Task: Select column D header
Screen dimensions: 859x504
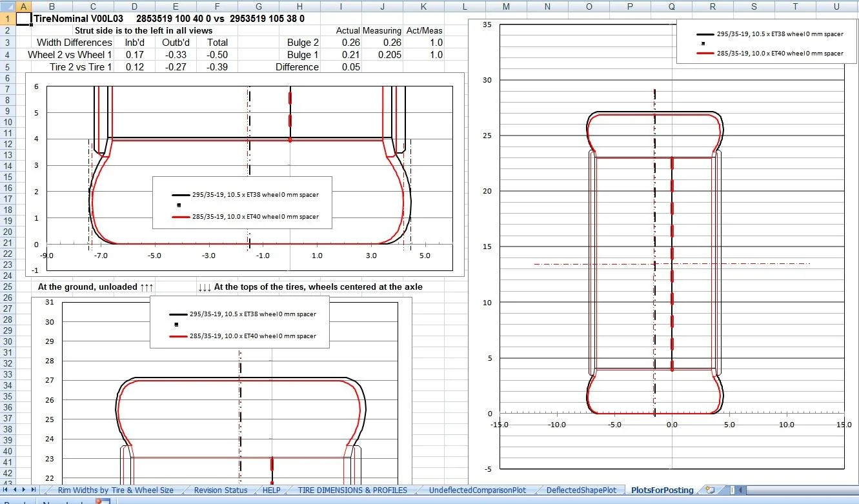Action: click(x=134, y=6)
